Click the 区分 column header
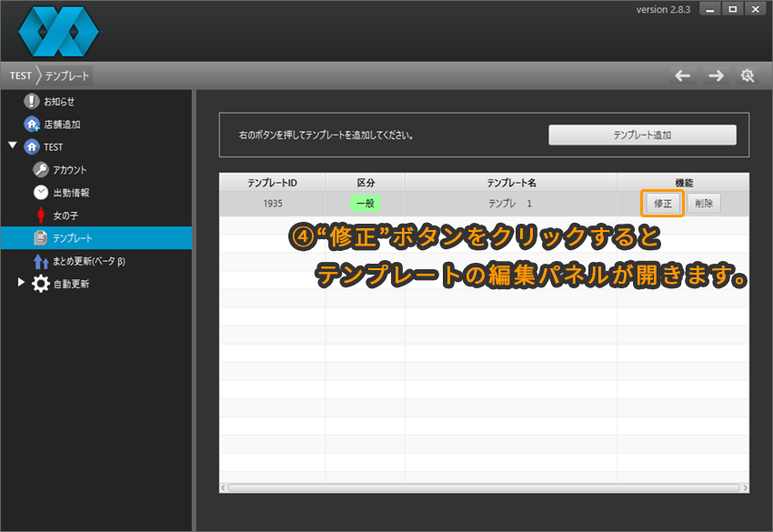The width and height of the screenshot is (773, 532). (366, 183)
